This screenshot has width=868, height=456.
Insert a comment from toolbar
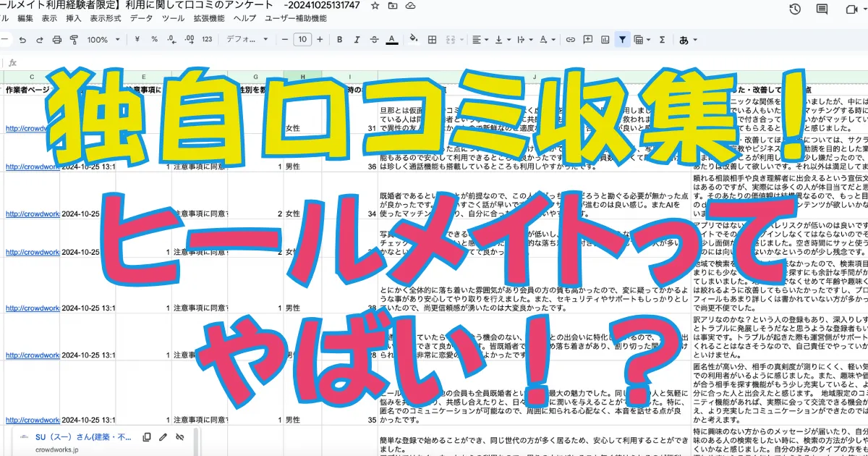tap(587, 40)
